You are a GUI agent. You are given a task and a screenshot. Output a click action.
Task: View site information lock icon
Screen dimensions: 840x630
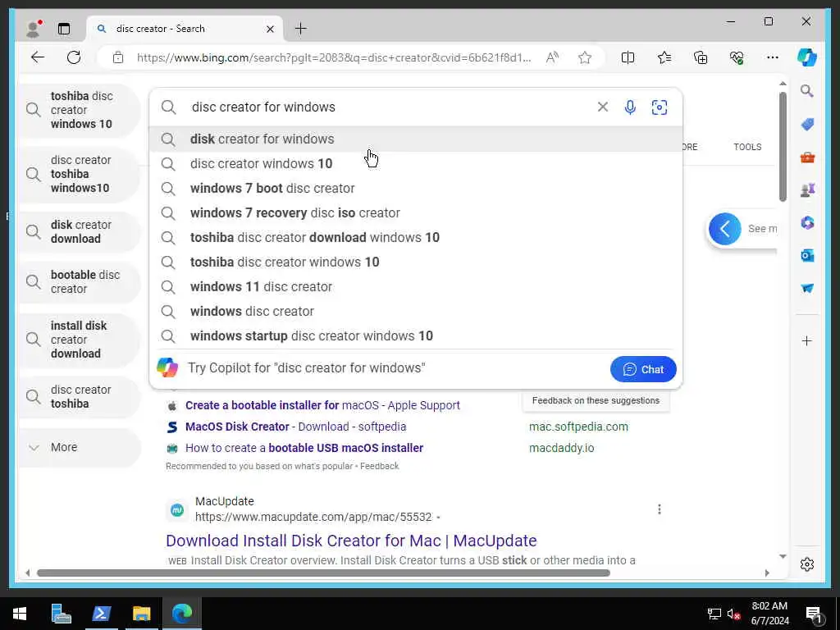(x=118, y=57)
